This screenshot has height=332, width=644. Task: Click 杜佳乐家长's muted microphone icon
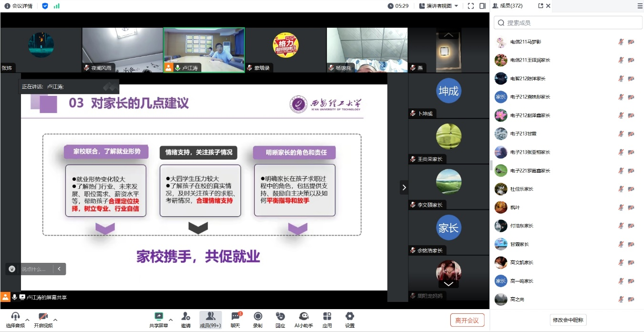point(621,189)
